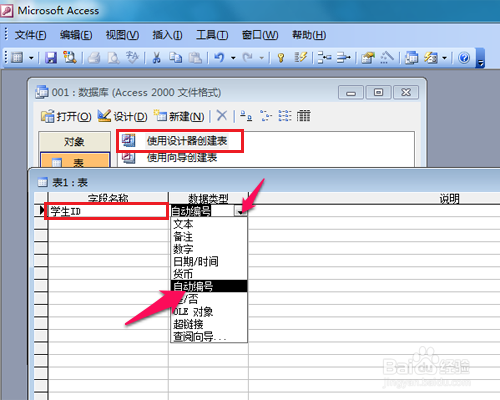Save the table with the floppy icon
Screen dimensions: 500x400
pos(51,58)
